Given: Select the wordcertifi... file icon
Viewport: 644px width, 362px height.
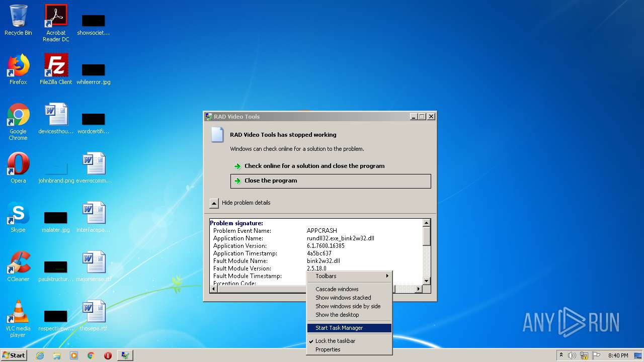Looking at the screenshot, I should [94, 124].
